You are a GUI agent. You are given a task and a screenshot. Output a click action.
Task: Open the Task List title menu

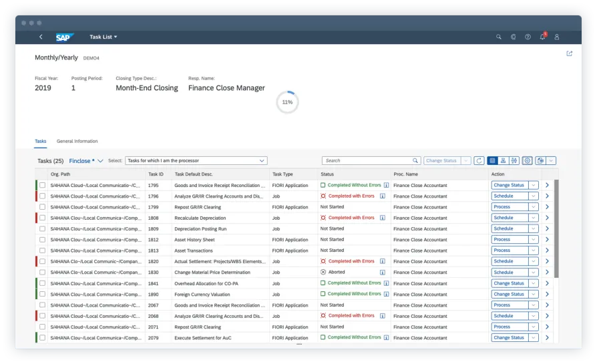click(x=104, y=37)
